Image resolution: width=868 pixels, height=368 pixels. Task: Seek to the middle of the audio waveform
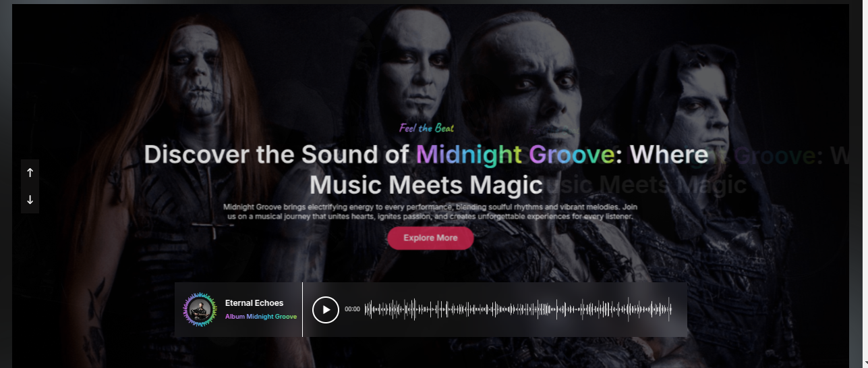(518, 309)
